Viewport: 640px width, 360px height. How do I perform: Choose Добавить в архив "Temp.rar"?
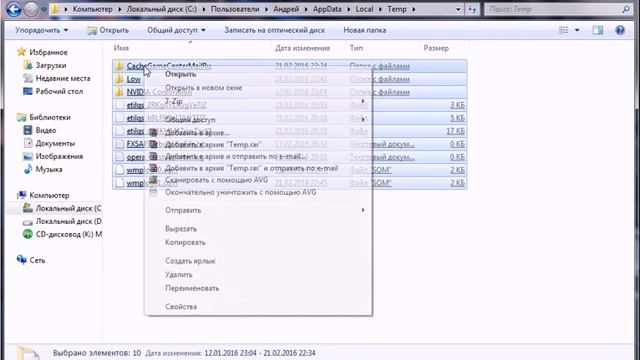[x=258, y=144]
